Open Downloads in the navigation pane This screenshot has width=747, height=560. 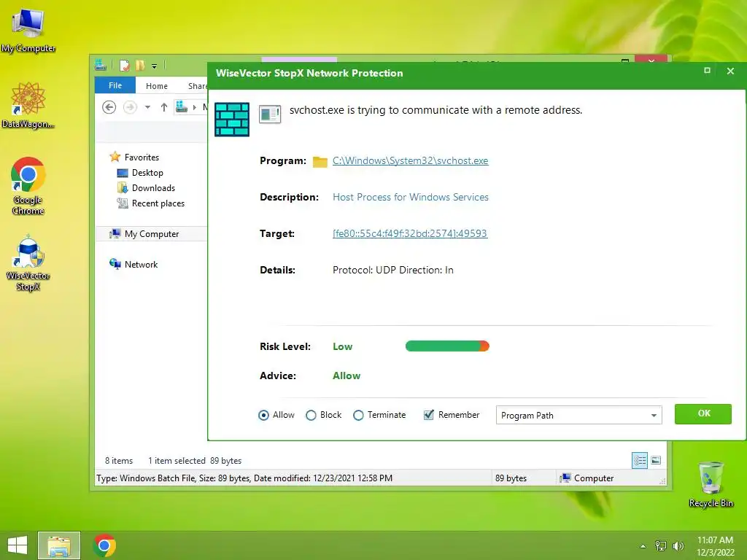[146, 187]
